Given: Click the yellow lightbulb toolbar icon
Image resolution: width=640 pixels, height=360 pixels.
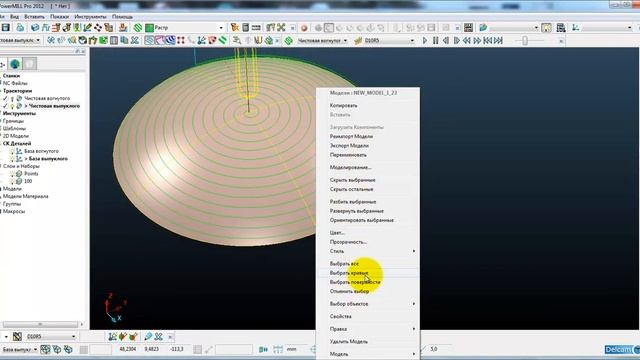Looking at the screenshot, I should pos(546,28).
